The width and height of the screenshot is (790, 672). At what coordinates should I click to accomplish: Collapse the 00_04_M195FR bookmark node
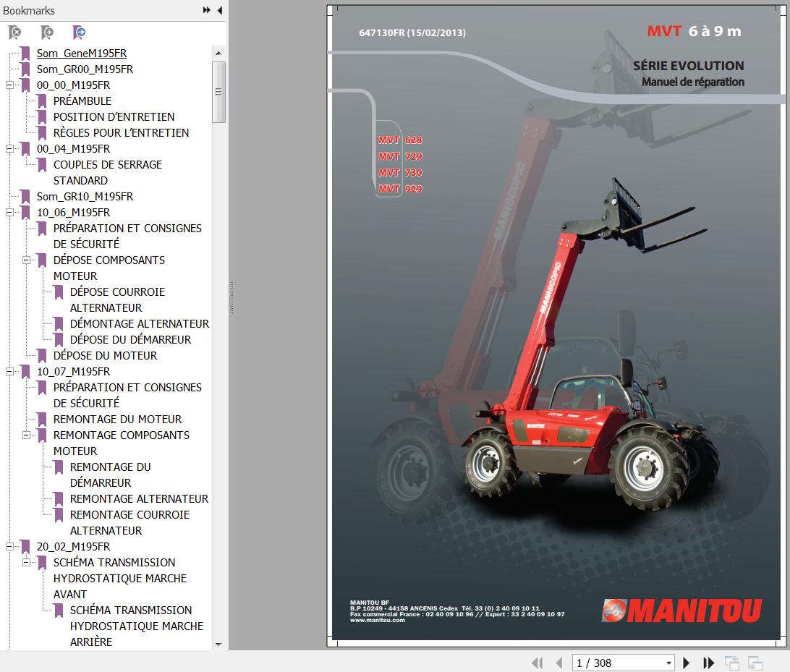[x=9, y=148]
